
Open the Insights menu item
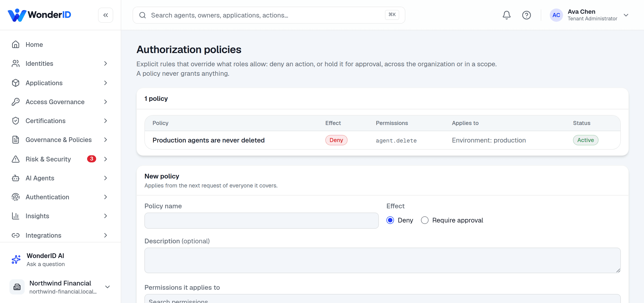pyautogui.click(x=60, y=216)
